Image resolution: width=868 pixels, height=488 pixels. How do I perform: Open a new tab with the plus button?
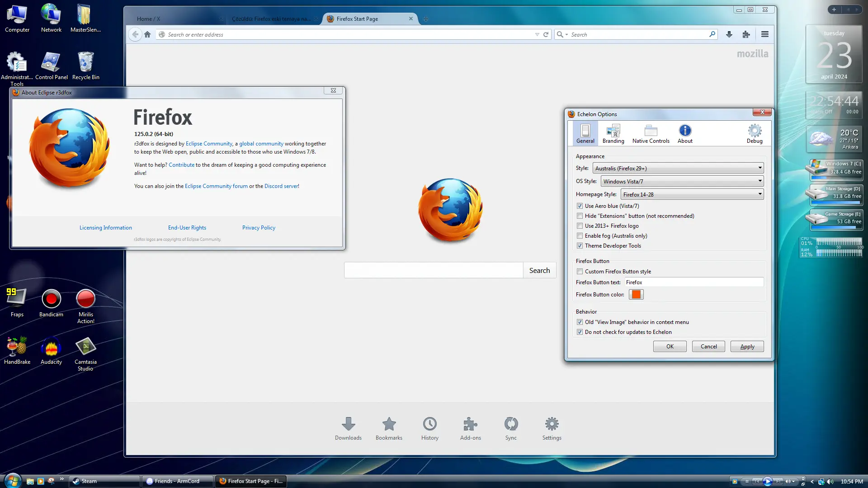click(x=426, y=19)
